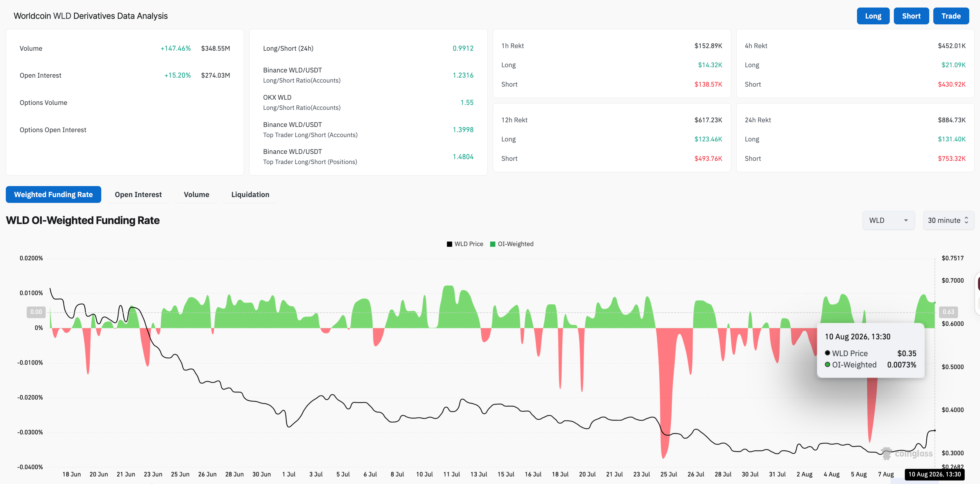Click 24h Rekt Long value $131.40K
The image size is (980, 484).
(x=952, y=139)
